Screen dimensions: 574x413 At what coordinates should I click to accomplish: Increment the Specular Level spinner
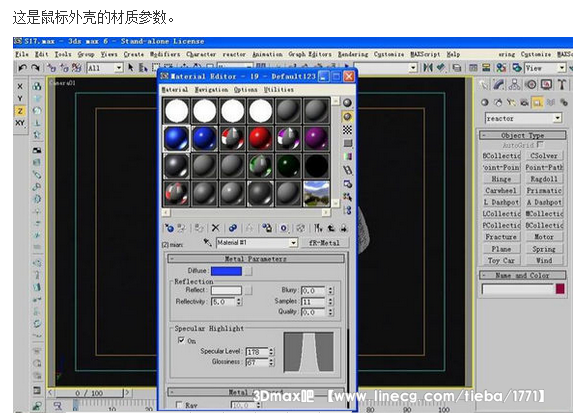coord(271,350)
